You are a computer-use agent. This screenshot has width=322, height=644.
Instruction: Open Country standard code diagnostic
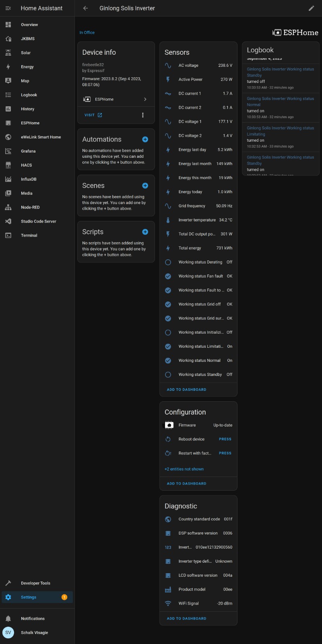pyautogui.click(x=198, y=519)
